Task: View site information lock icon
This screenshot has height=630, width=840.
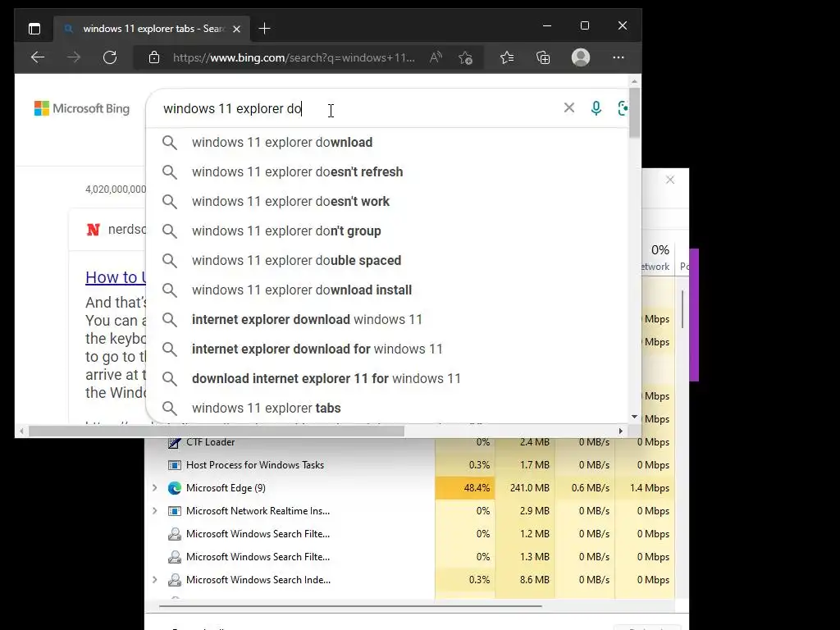Action: [x=153, y=57]
